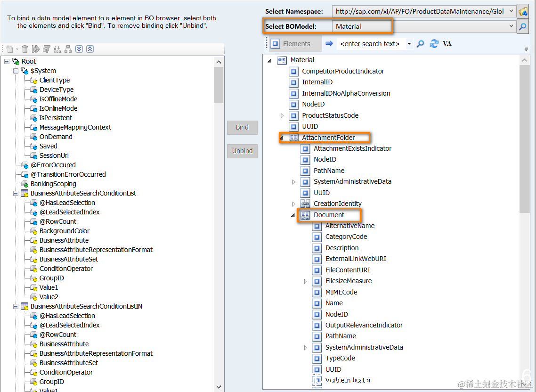Expand the FilesizeMeasure node
This screenshot has height=392, width=536.
(305, 282)
